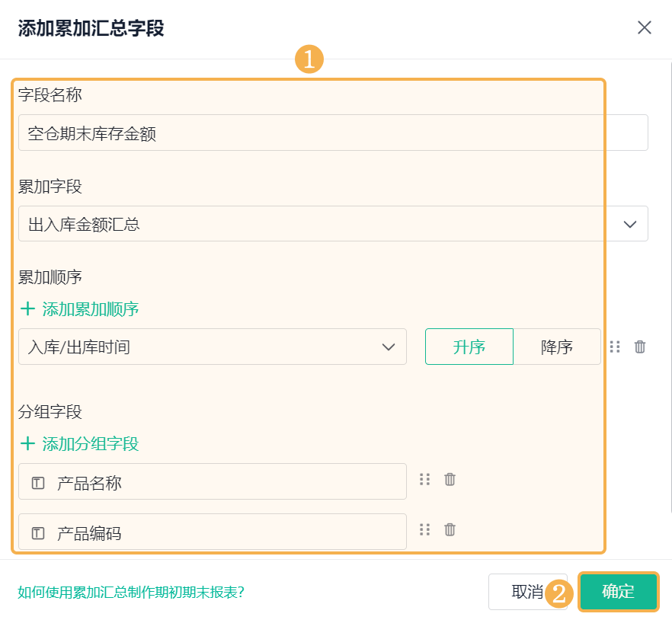The height and width of the screenshot is (620, 672).
Task: Grab drag handle beside 降序 button
Action: 615,347
